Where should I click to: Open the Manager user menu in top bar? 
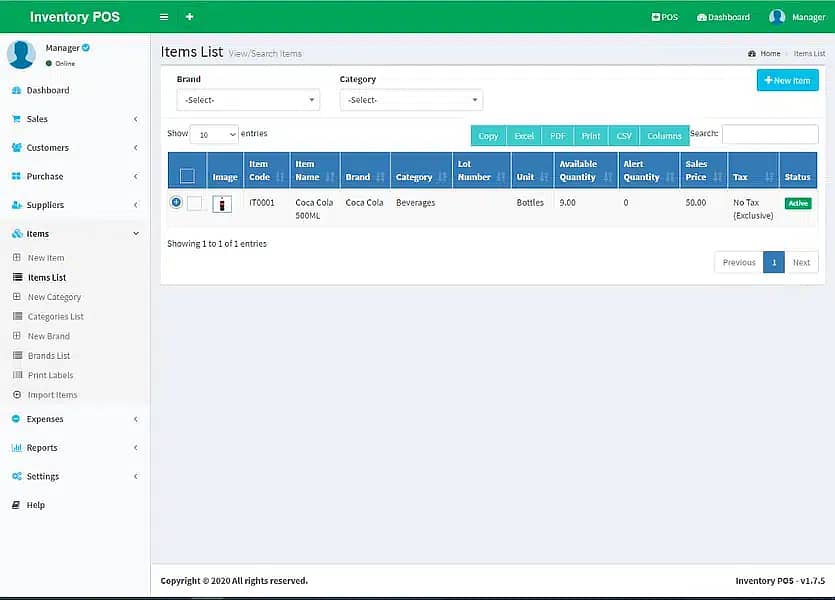click(x=797, y=17)
